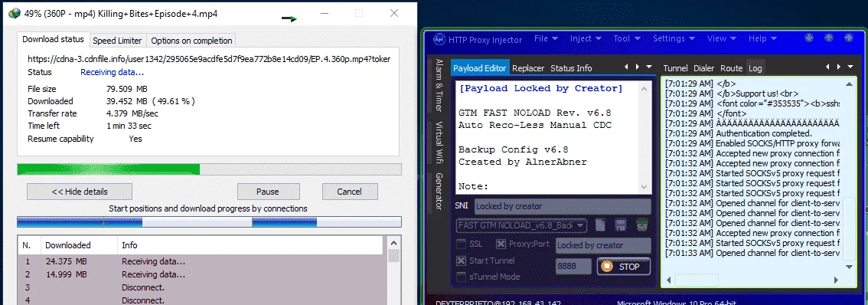The height and width of the screenshot is (305, 868).
Task: Click the cdnfile download URL text
Action: click(x=209, y=59)
